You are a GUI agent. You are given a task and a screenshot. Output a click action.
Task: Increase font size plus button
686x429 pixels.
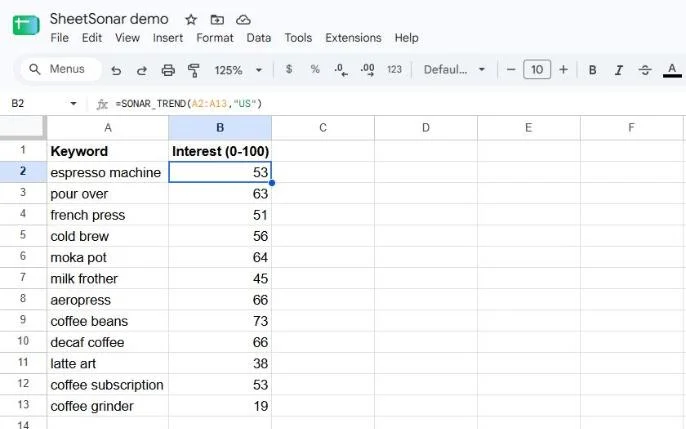click(564, 70)
